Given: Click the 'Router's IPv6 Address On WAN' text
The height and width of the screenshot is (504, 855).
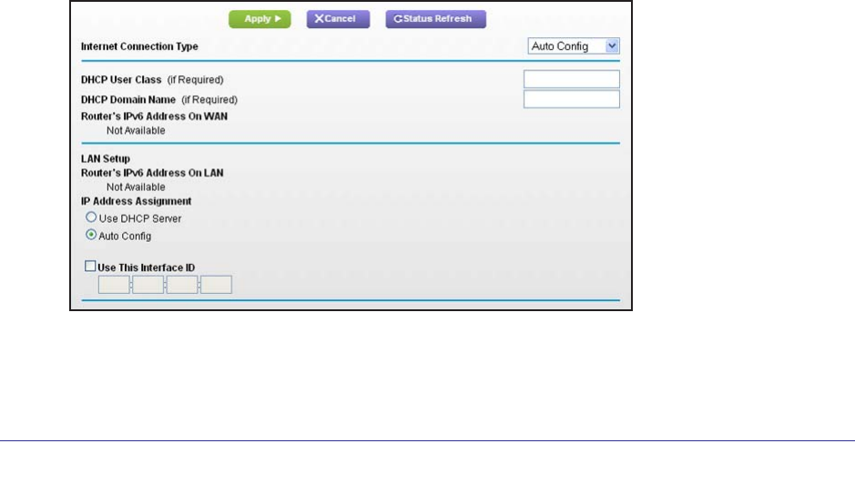Looking at the screenshot, I should coord(154,116).
